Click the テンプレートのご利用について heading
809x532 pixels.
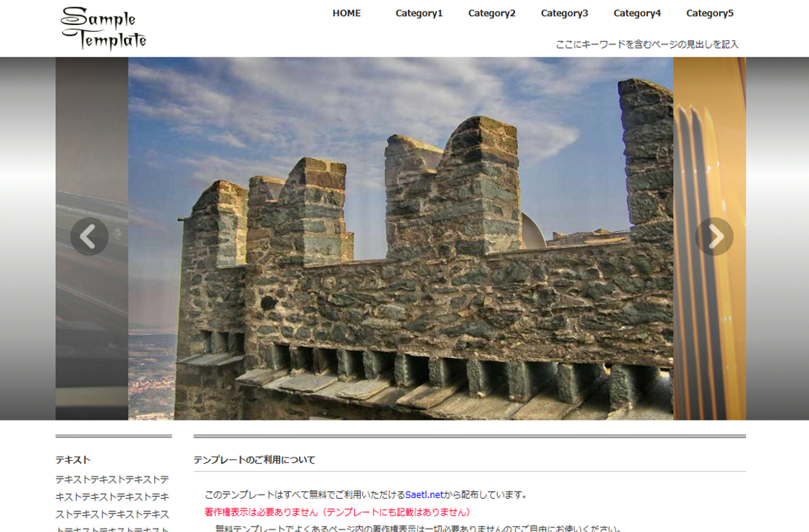[x=254, y=460]
